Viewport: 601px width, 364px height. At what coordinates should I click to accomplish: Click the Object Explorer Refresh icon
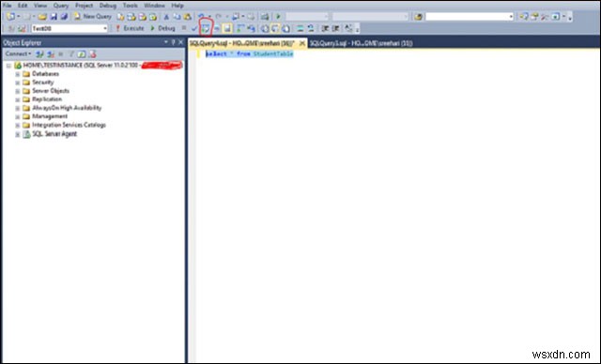tap(82, 54)
